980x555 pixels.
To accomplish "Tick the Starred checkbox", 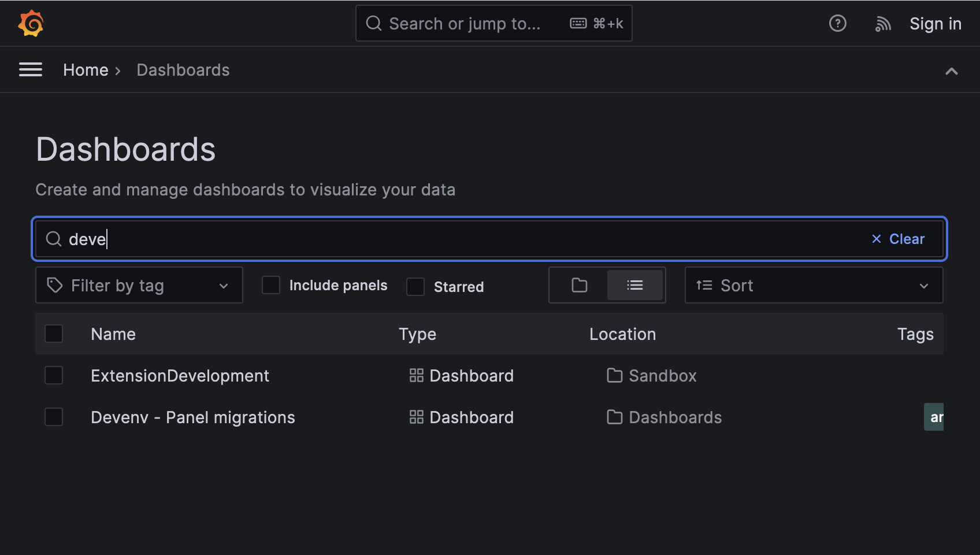I will (x=415, y=286).
